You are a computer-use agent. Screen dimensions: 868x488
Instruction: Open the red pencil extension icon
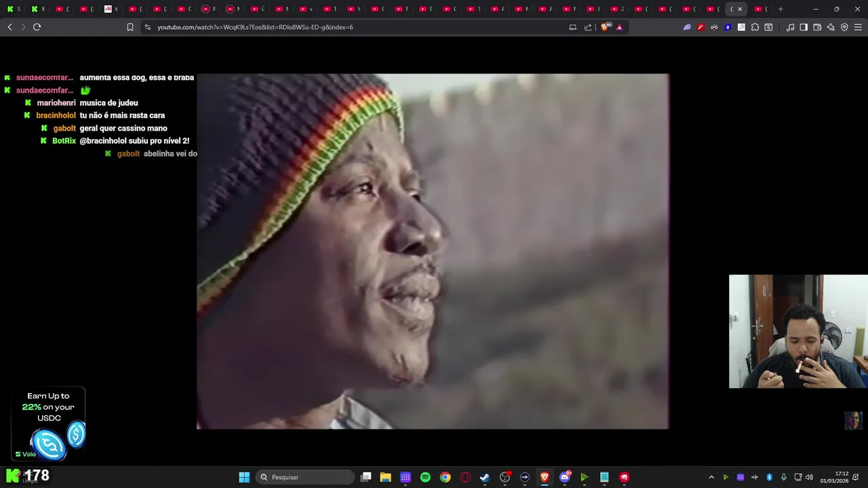(701, 27)
